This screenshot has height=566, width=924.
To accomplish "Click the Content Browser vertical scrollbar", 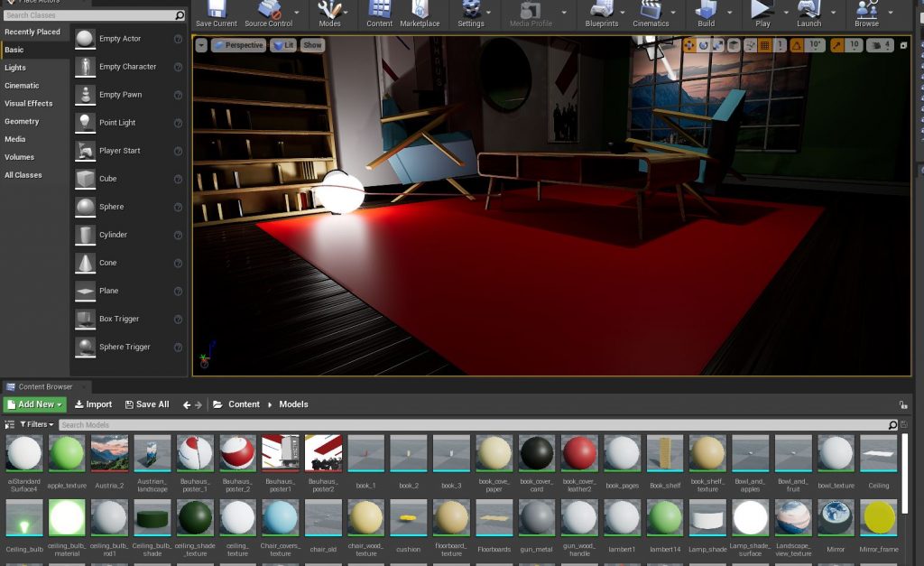I will [905, 475].
